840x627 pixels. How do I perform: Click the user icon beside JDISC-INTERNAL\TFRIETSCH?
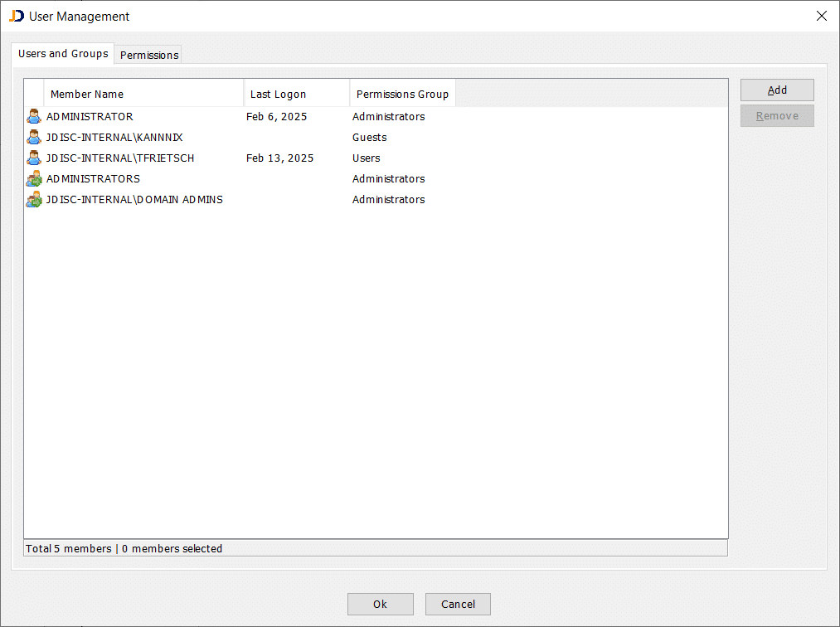point(33,158)
